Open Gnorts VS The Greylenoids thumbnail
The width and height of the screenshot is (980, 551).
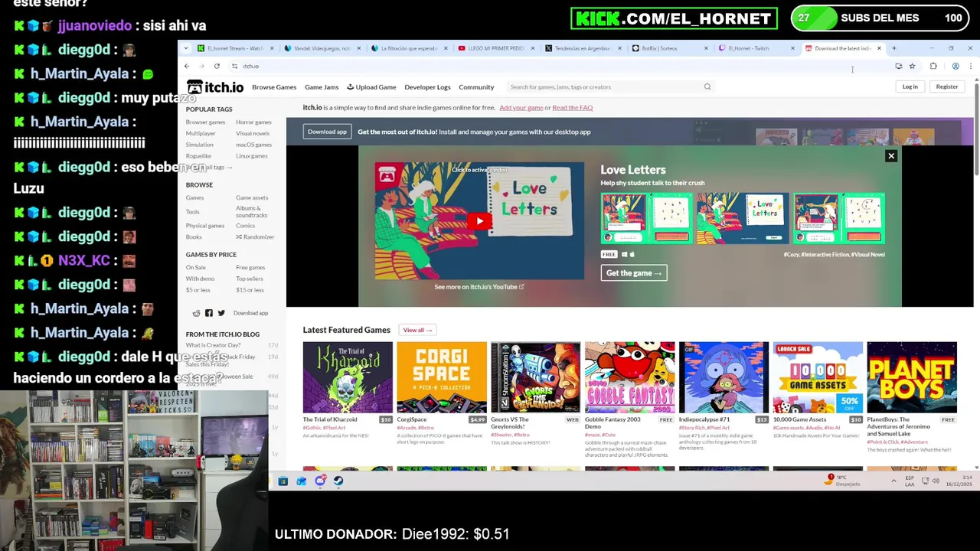click(536, 377)
